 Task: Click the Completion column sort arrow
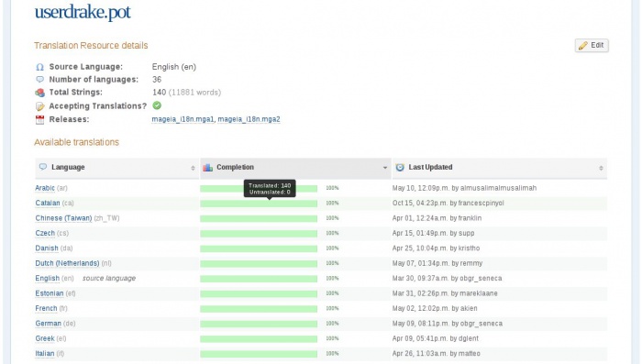click(385, 168)
